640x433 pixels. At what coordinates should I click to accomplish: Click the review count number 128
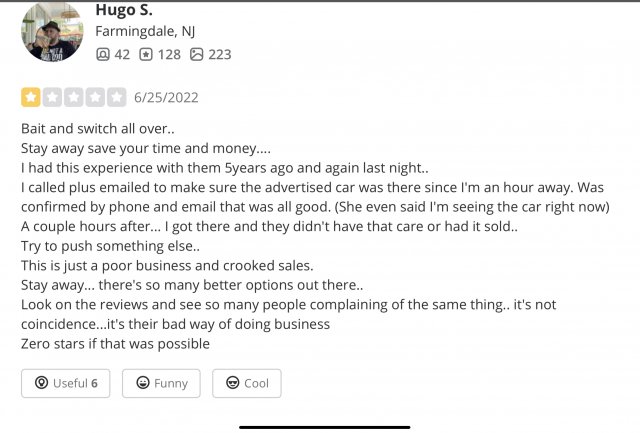[x=169, y=54]
